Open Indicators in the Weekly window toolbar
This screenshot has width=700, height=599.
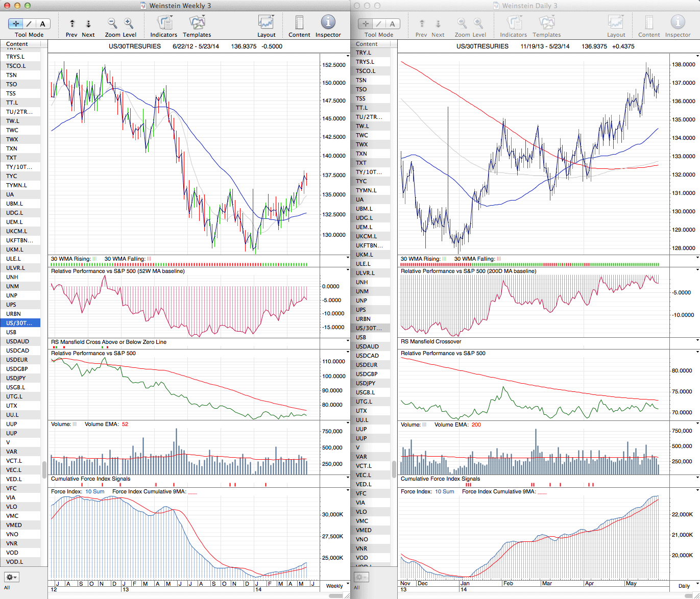coord(164,23)
